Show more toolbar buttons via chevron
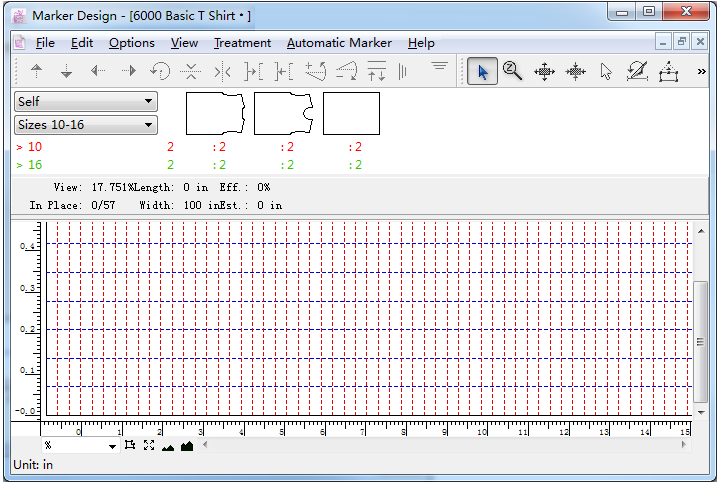Image resolution: width=719 pixels, height=484 pixels. (x=702, y=71)
